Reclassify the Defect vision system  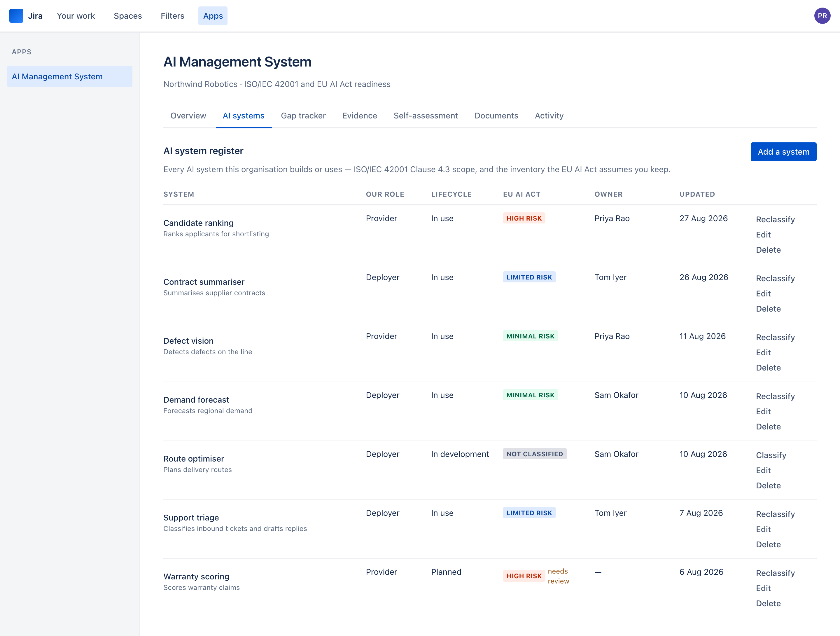tap(775, 337)
